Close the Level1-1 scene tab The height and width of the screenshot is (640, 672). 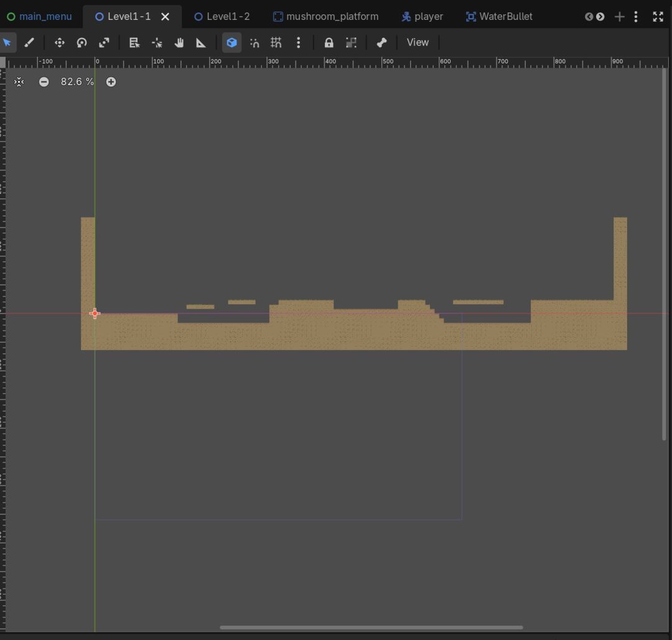[x=165, y=17]
